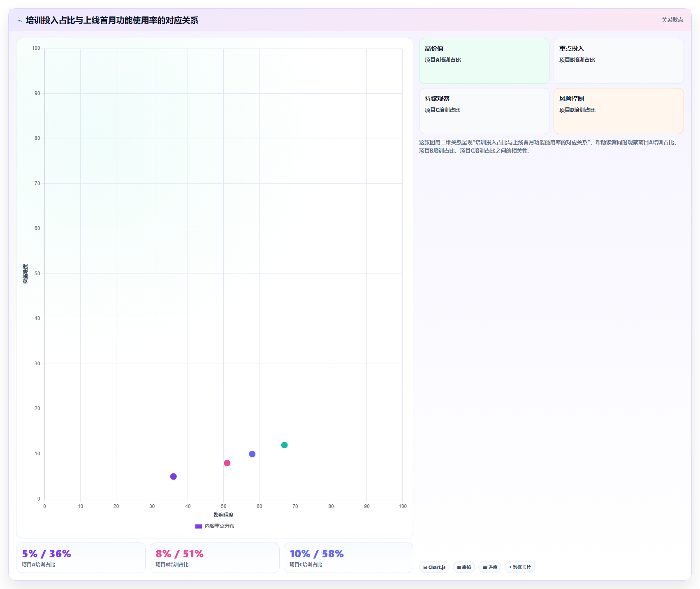Click the 表格 tag chip
The width and height of the screenshot is (700, 589).
(x=464, y=567)
